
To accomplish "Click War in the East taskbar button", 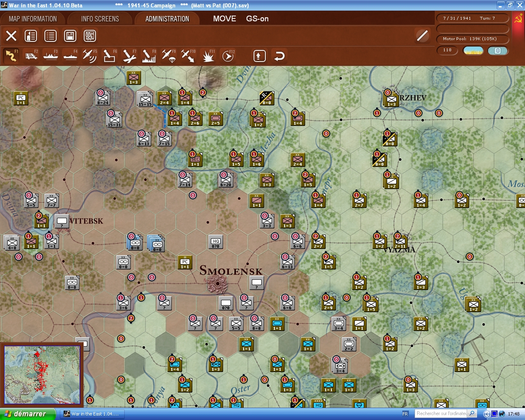I will pos(92,414).
